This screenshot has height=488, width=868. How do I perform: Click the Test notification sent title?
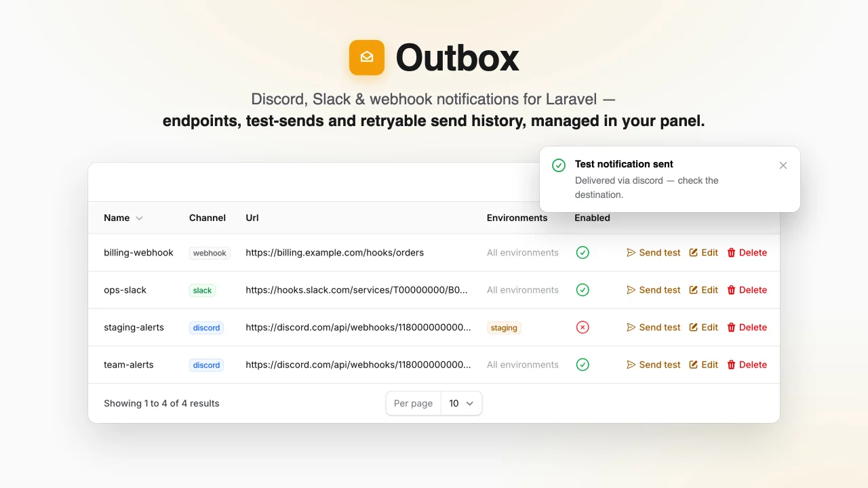tap(624, 164)
